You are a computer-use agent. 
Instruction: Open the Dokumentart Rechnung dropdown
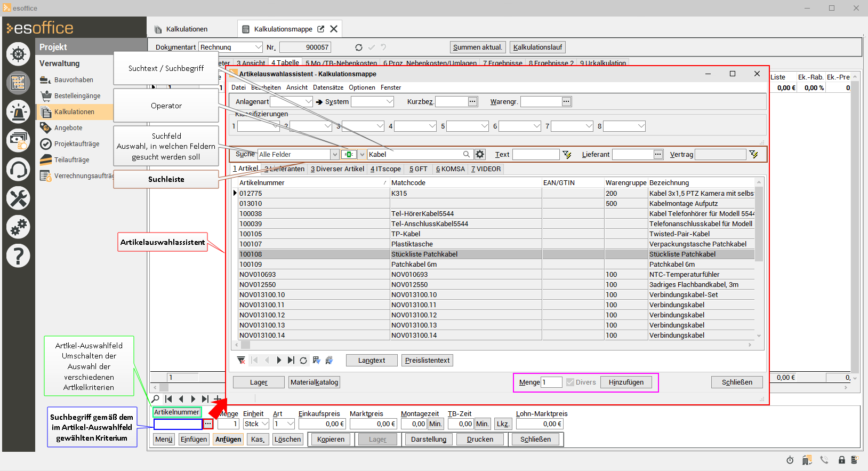[259, 47]
